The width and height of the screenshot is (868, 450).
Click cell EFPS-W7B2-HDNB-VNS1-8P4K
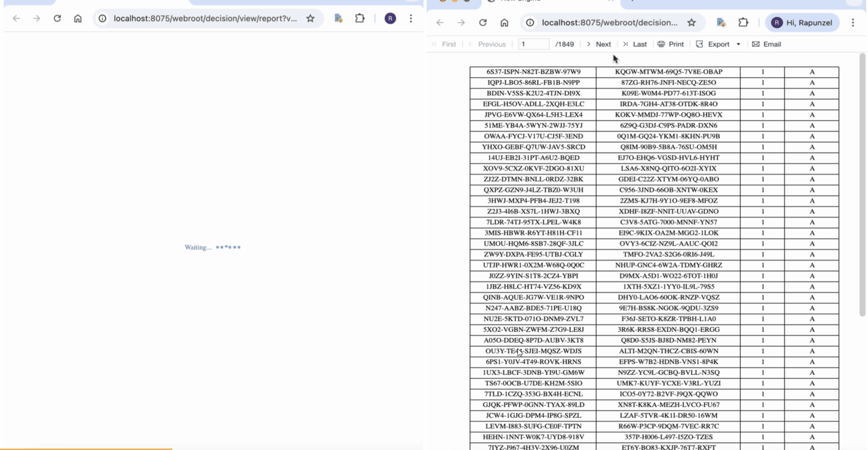[x=668, y=362]
